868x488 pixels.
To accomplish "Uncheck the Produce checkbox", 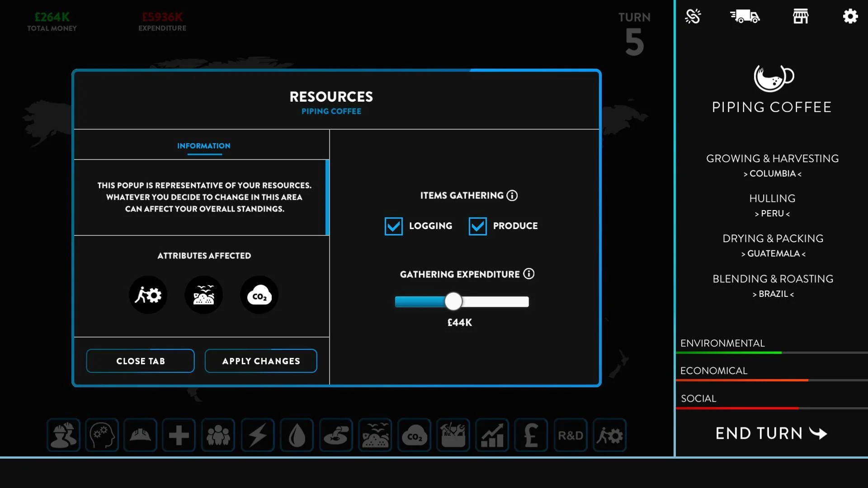I will tap(477, 226).
